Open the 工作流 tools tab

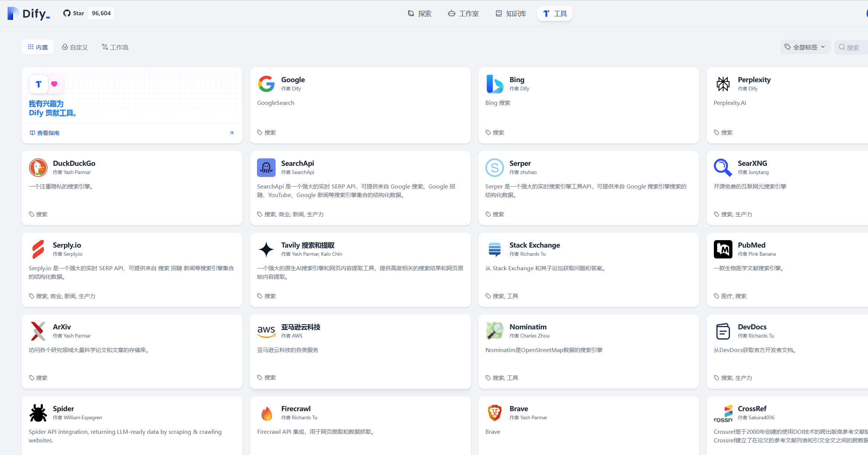click(115, 47)
